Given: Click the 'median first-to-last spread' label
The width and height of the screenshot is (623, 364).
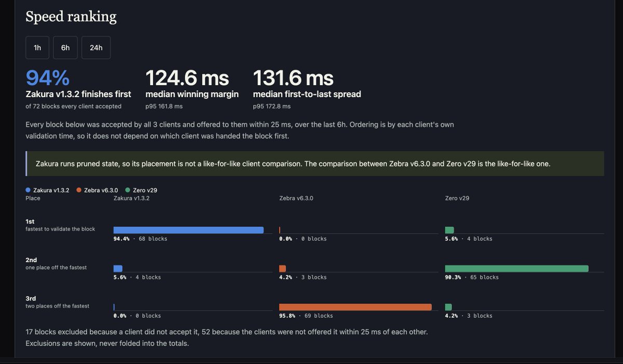Looking at the screenshot, I should point(307,94).
